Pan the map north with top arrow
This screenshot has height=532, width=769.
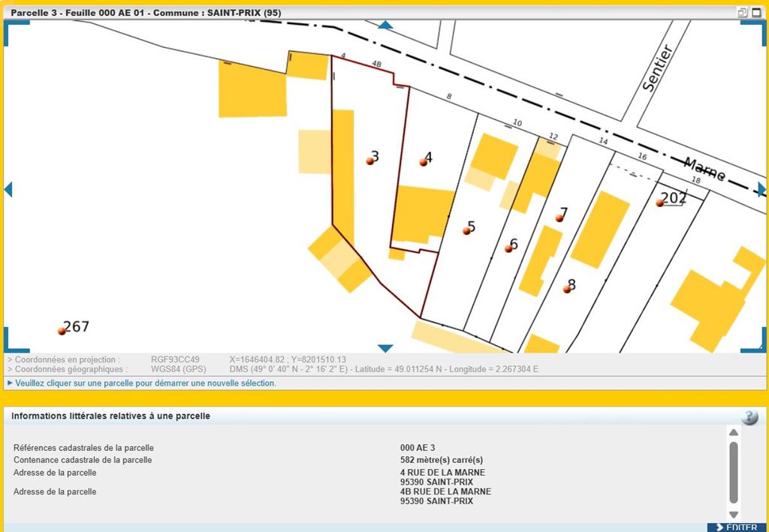coord(385,26)
